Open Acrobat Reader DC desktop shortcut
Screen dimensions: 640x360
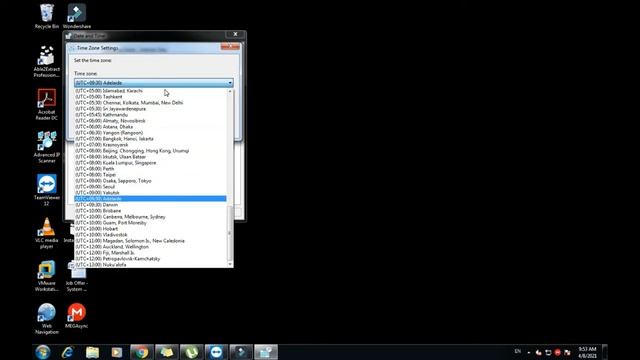[x=47, y=104]
